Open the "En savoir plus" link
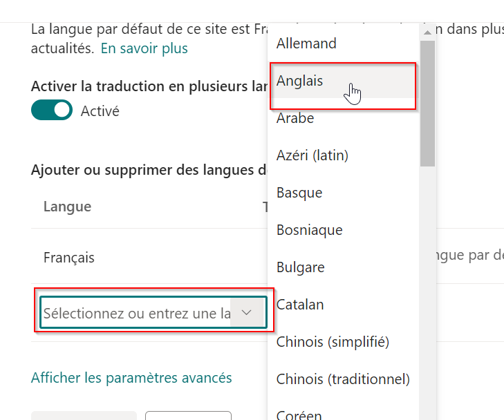The image size is (504, 420). tap(144, 48)
